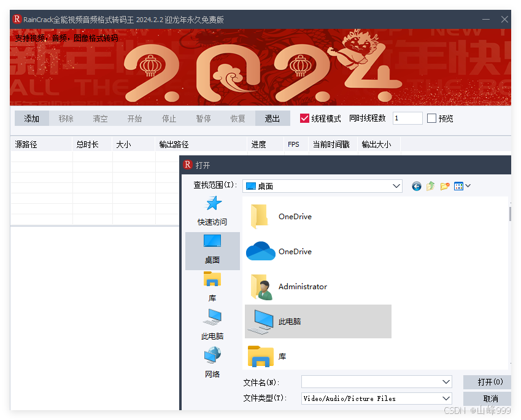The width and height of the screenshot is (521, 420).
Task: Focus the 同时线程数 input field
Action: coord(407,118)
